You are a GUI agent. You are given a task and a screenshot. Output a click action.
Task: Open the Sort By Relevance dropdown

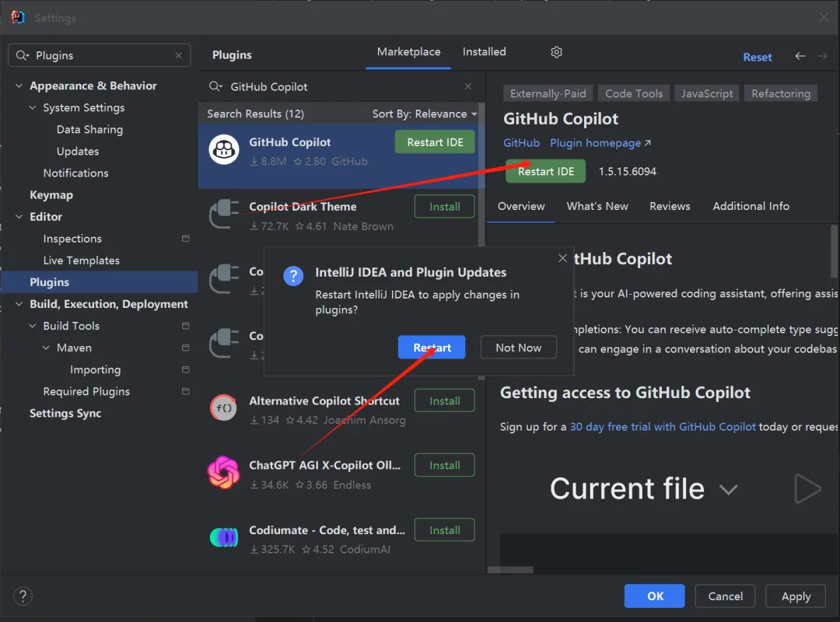tap(425, 114)
